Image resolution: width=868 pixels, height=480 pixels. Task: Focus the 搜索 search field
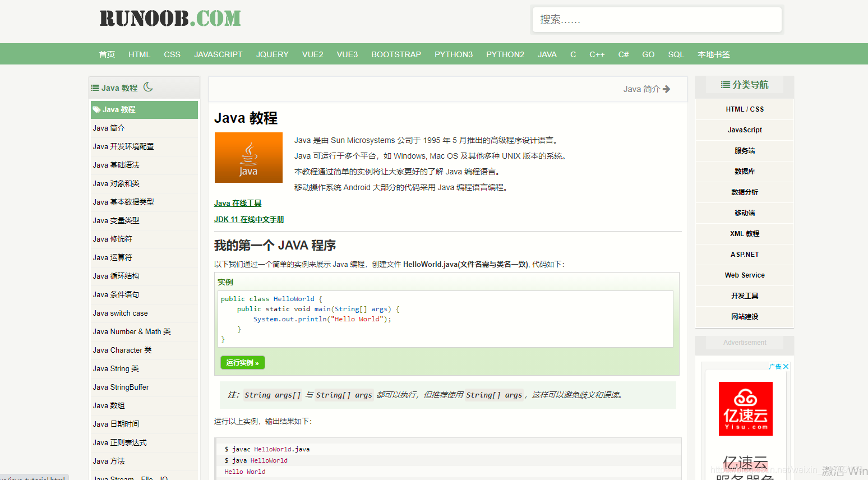point(657,20)
